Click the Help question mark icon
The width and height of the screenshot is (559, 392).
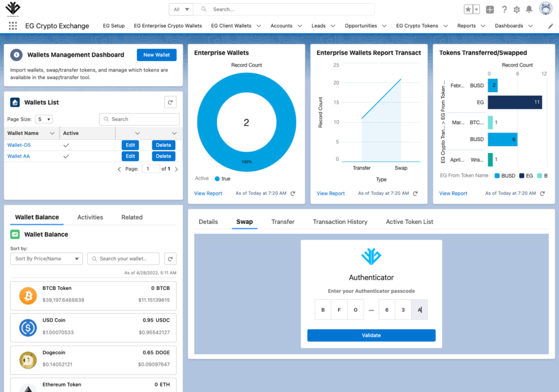[504, 9]
